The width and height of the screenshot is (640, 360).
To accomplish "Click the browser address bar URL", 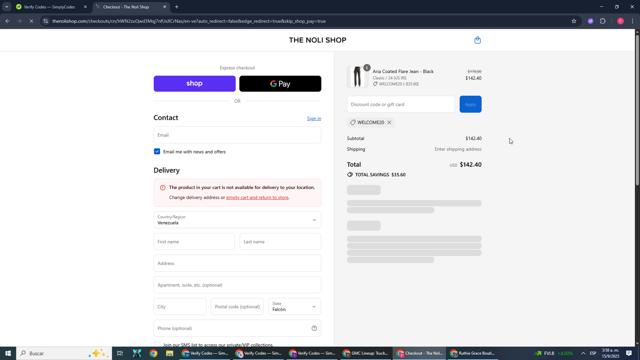I will [189, 21].
